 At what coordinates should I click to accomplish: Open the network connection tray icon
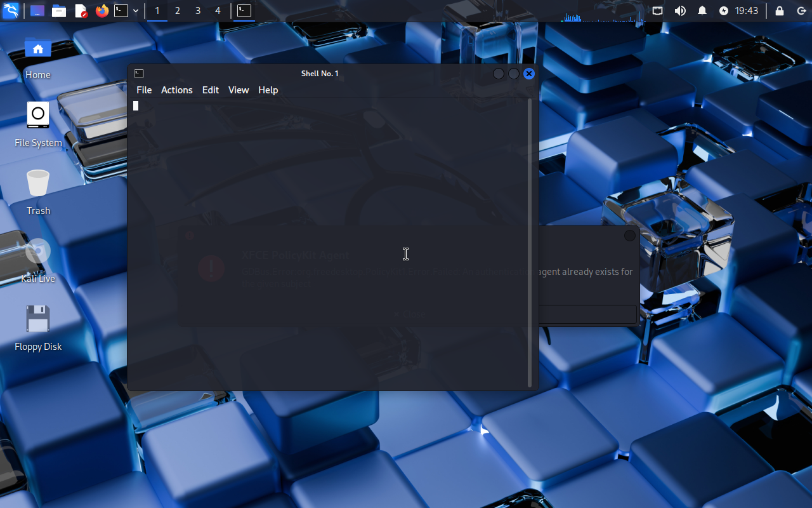(658, 11)
